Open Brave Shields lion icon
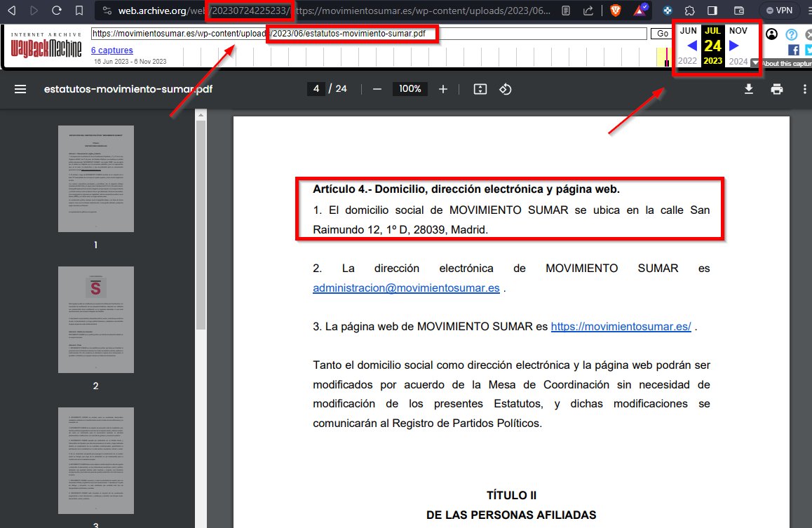 [x=616, y=11]
